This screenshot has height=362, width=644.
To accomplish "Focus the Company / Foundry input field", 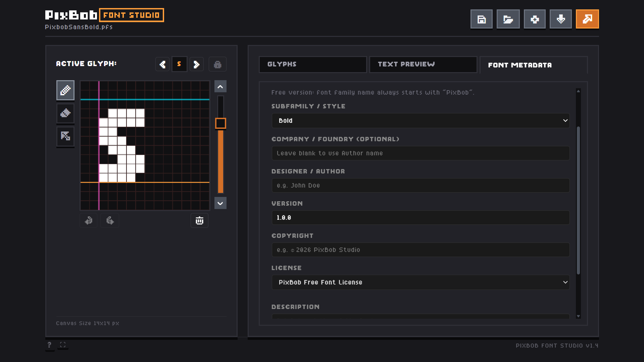I will point(420,153).
